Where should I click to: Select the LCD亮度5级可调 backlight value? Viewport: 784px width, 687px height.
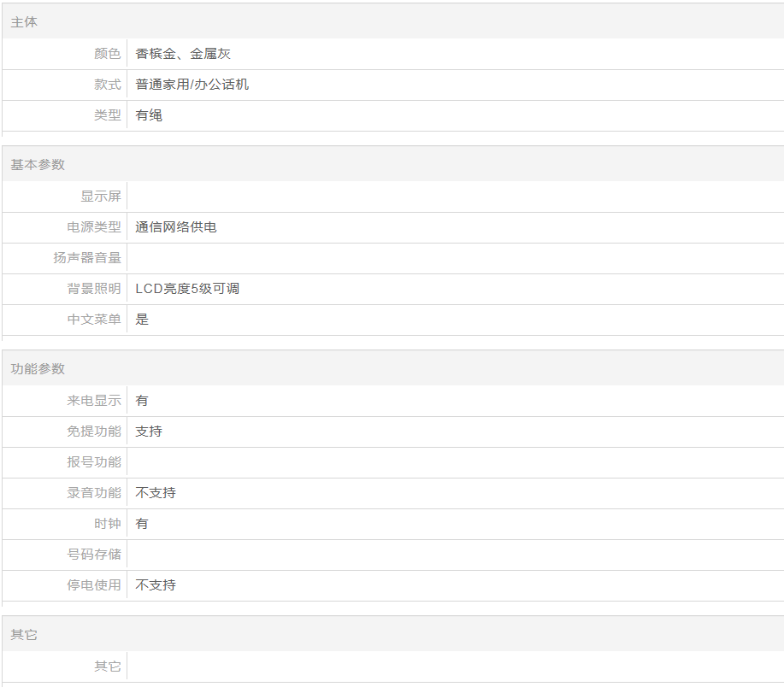pyautogui.click(x=187, y=289)
